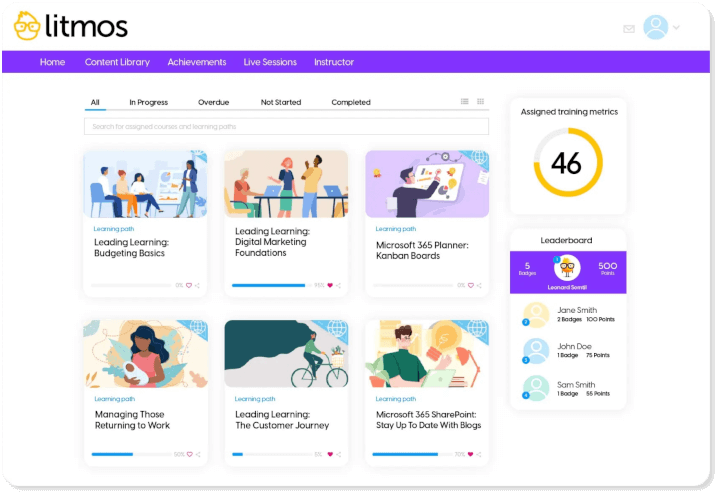Screen dimensions: 720x496
Task: Click Leonard Semil leaderboard avatar
Action: point(567,268)
